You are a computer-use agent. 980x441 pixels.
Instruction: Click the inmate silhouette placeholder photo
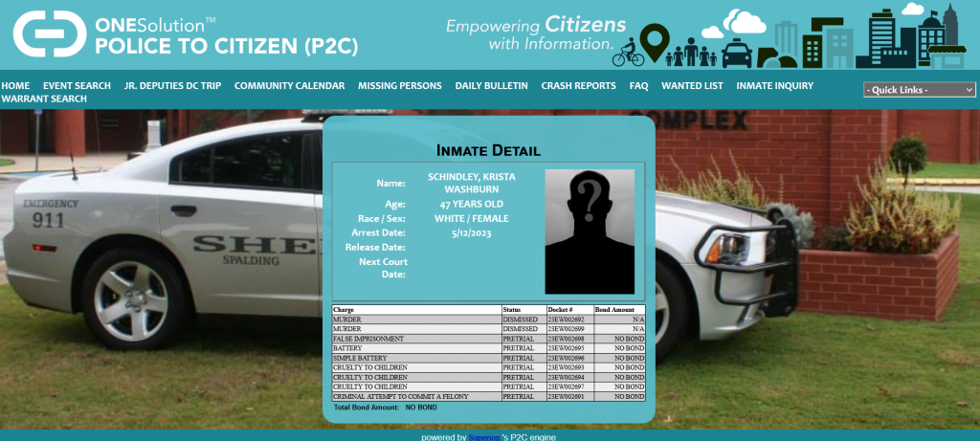point(590,232)
